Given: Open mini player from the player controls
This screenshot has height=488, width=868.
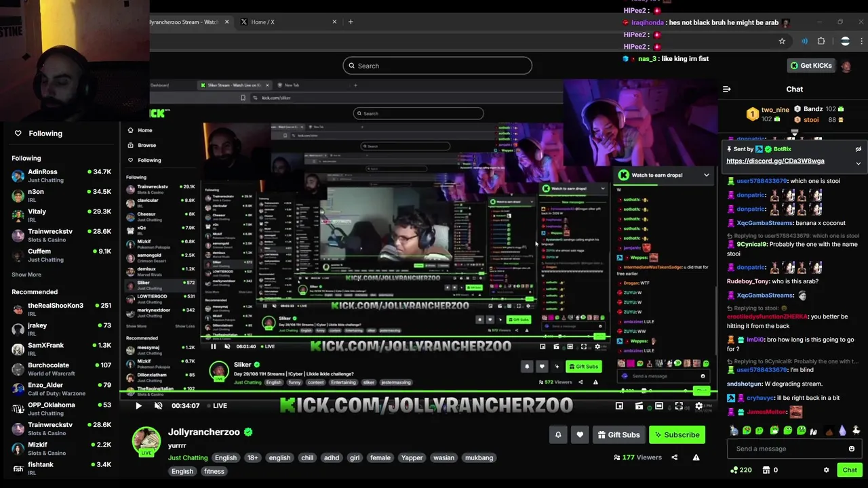Looking at the screenshot, I should coord(619,406).
